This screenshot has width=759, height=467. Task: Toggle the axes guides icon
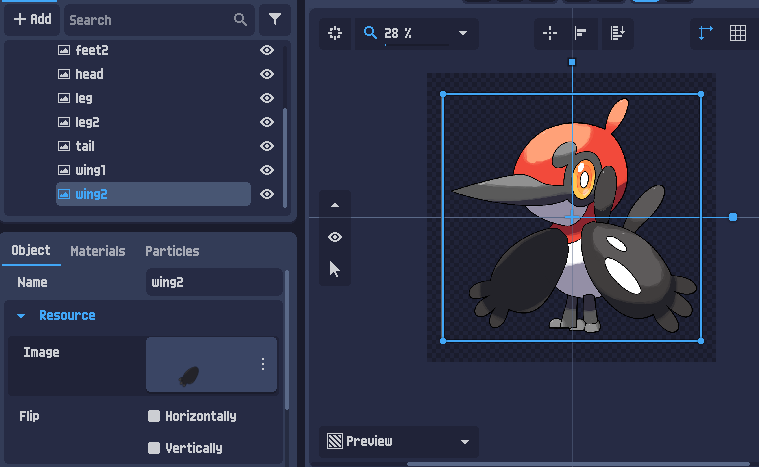point(706,33)
